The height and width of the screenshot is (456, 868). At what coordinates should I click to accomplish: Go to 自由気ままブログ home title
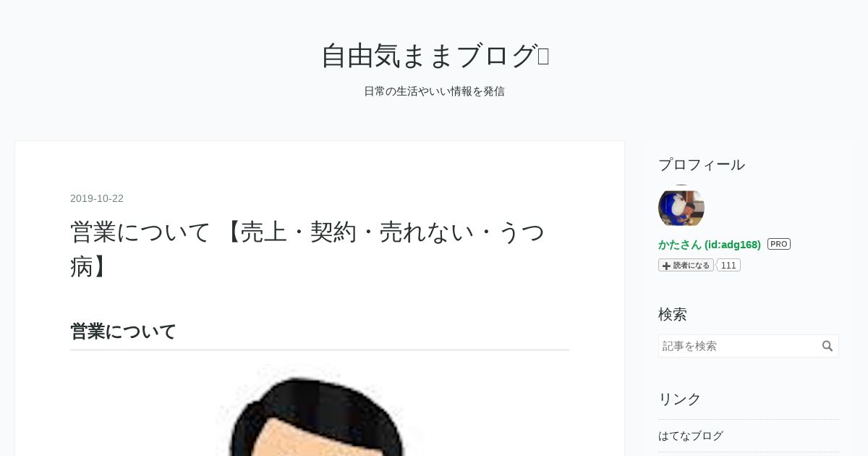pos(428,56)
